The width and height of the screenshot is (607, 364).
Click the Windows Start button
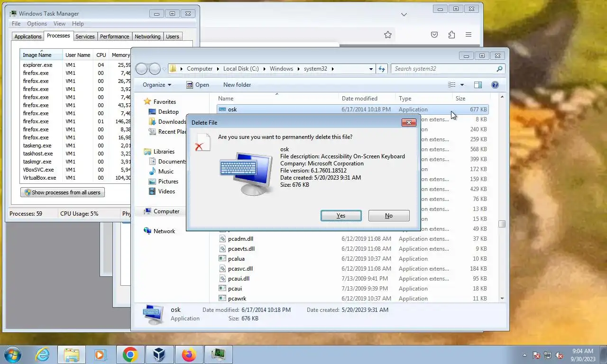coord(12,355)
